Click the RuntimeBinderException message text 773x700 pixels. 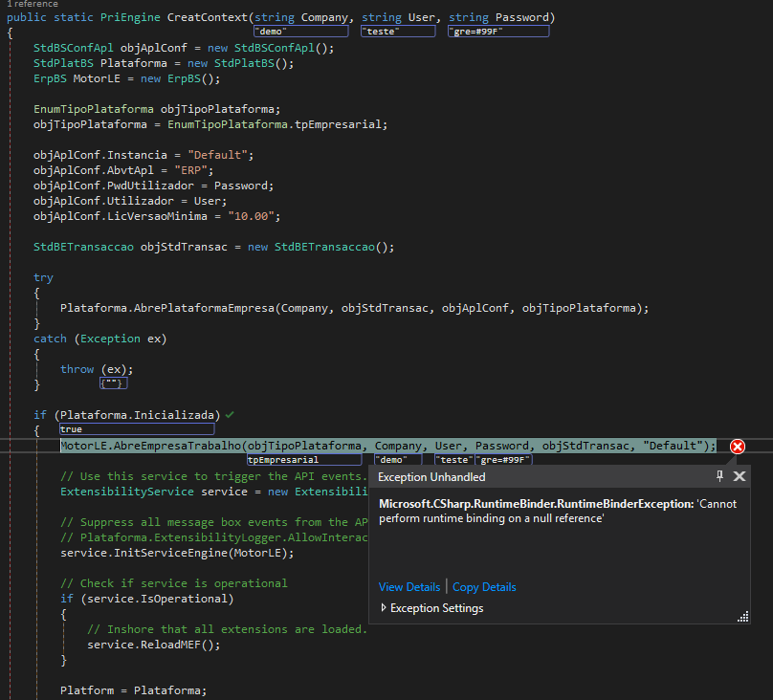558,511
